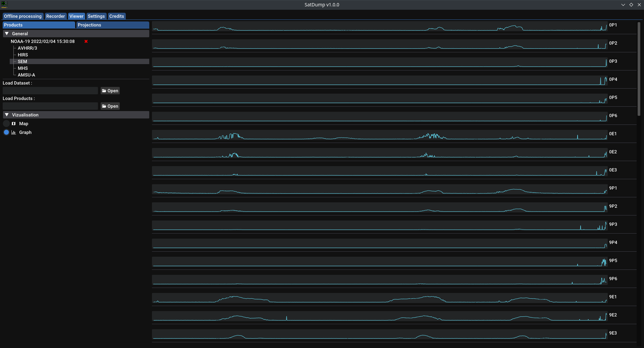Viewport: 644px width, 348px height.
Task: Click the 0P3 channel label
Action: (x=613, y=61)
